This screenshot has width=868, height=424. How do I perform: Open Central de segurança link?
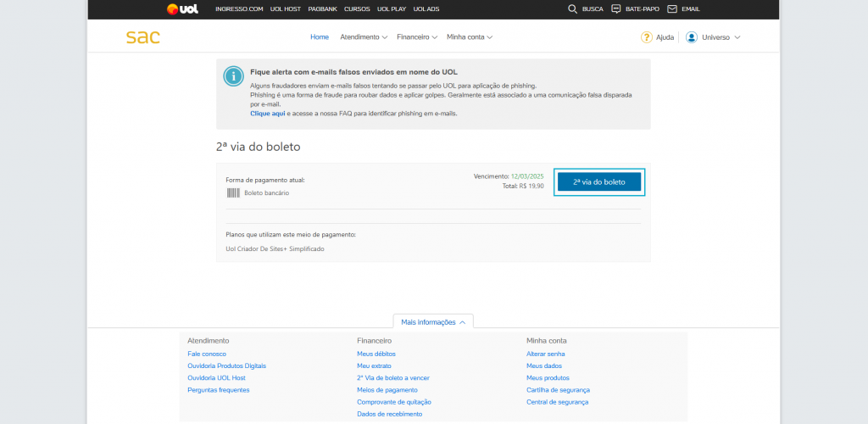click(558, 402)
